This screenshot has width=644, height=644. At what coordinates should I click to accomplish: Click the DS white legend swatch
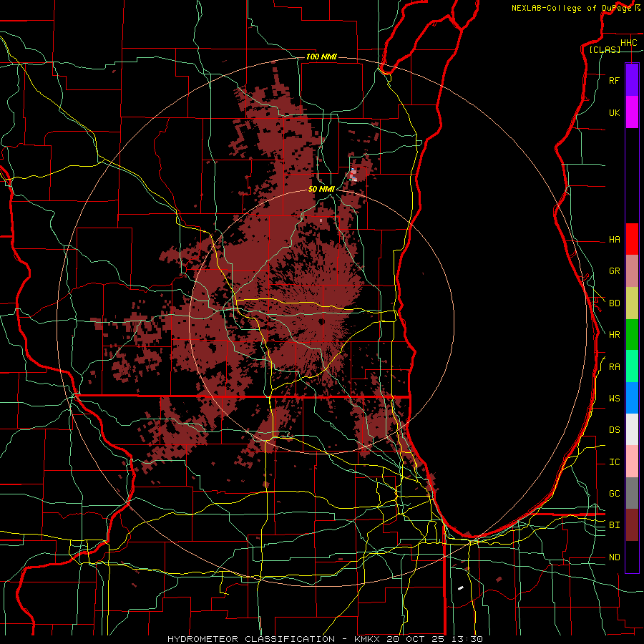pyautogui.click(x=632, y=429)
